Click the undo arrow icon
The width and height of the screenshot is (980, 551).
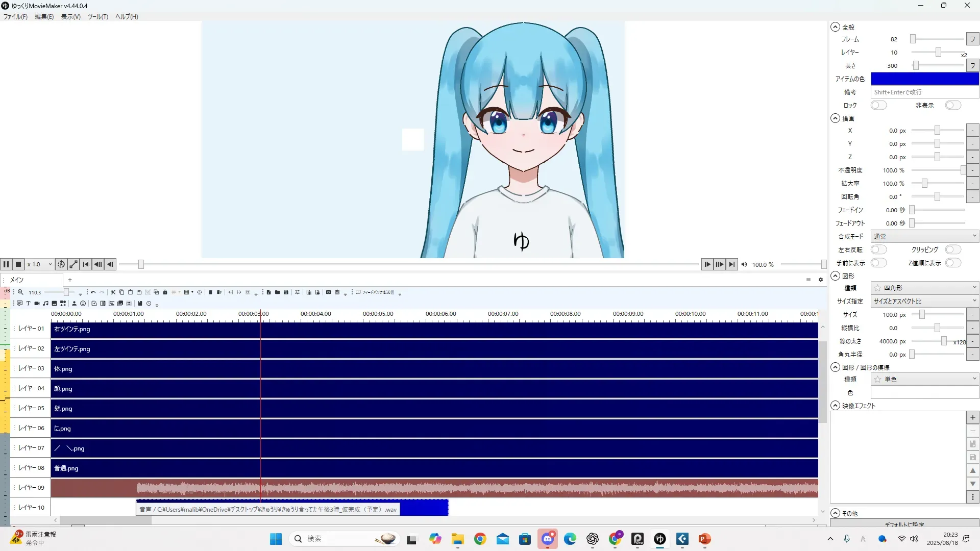[93, 292]
